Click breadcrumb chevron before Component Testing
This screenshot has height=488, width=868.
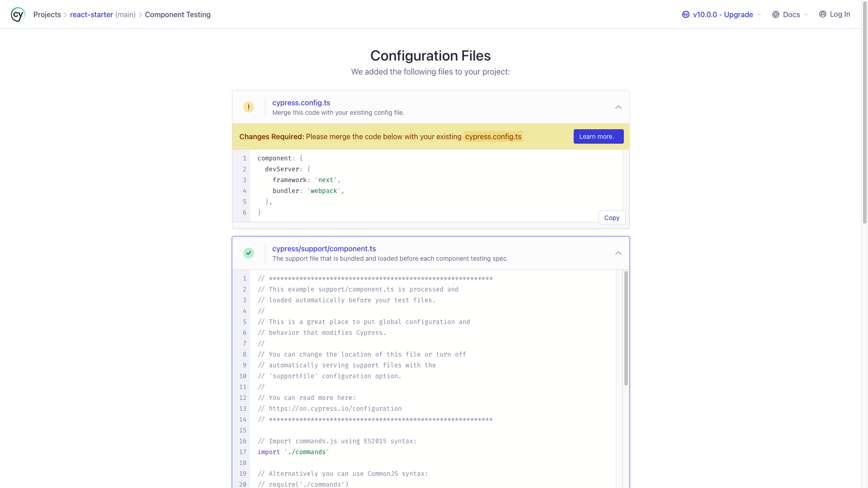[x=140, y=15]
